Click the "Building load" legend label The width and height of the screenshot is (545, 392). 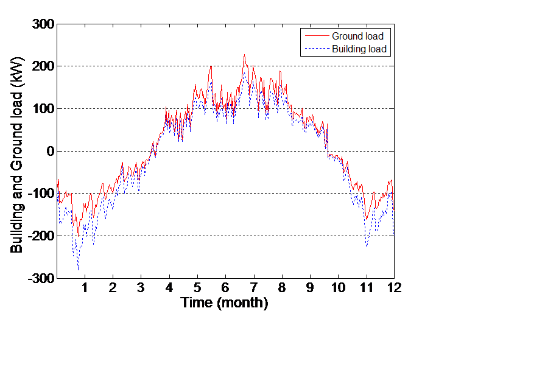359,49
